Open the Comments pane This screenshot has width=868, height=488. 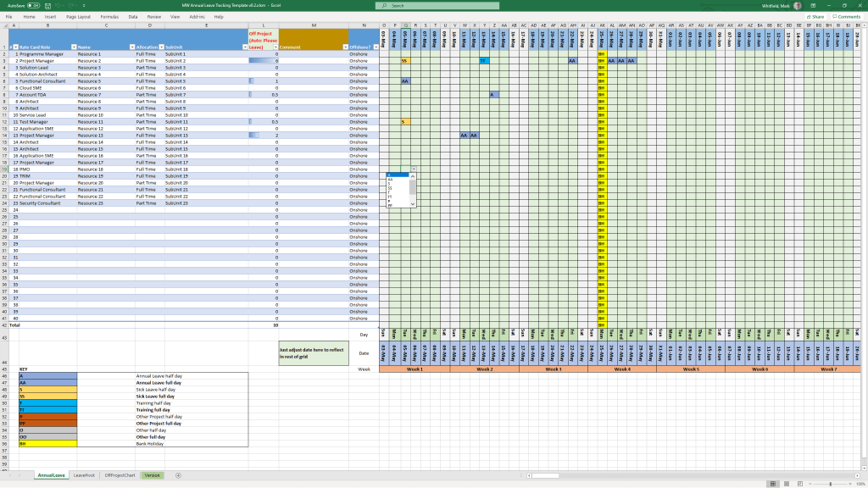848,17
